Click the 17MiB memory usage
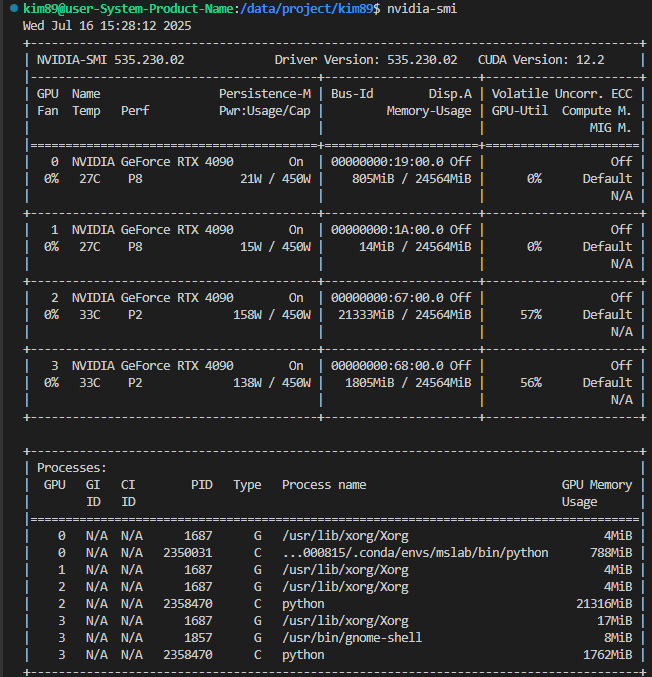 pos(614,621)
